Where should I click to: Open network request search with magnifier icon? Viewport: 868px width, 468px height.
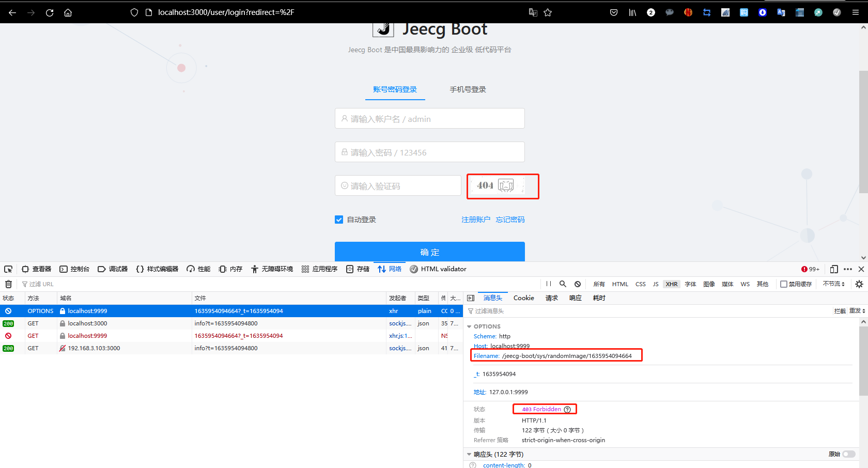pyautogui.click(x=563, y=284)
